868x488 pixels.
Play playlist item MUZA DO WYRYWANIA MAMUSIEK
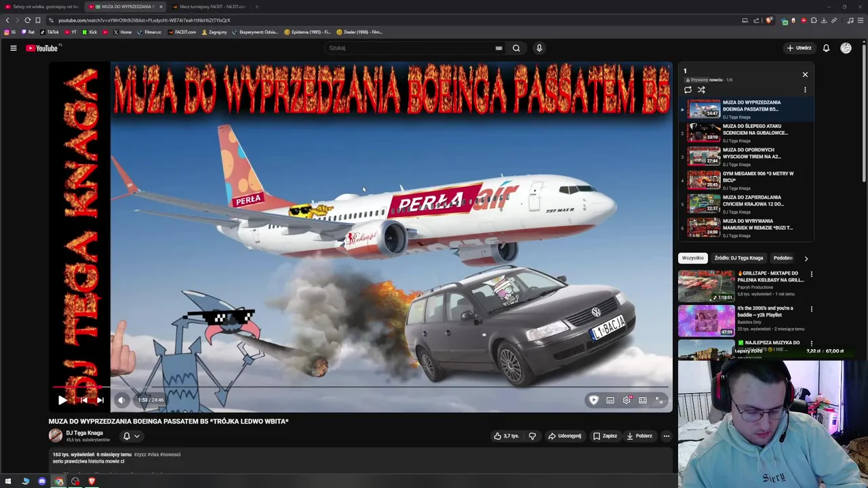click(746, 228)
